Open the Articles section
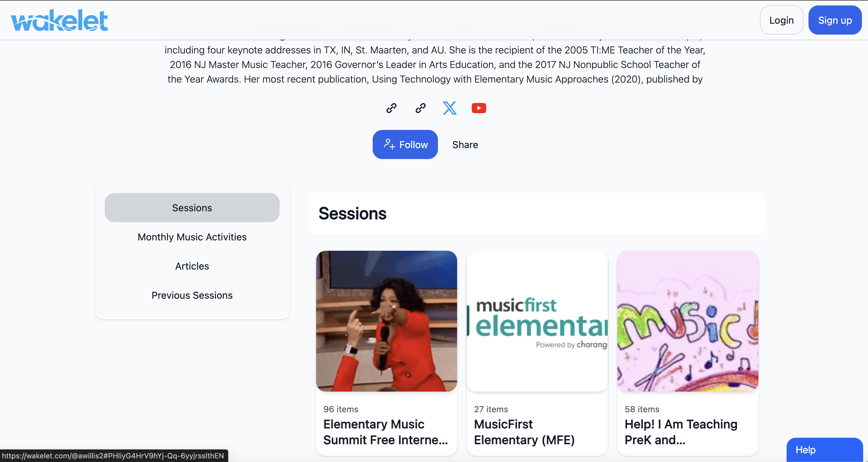Viewport: 868px width, 462px height. tap(192, 266)
